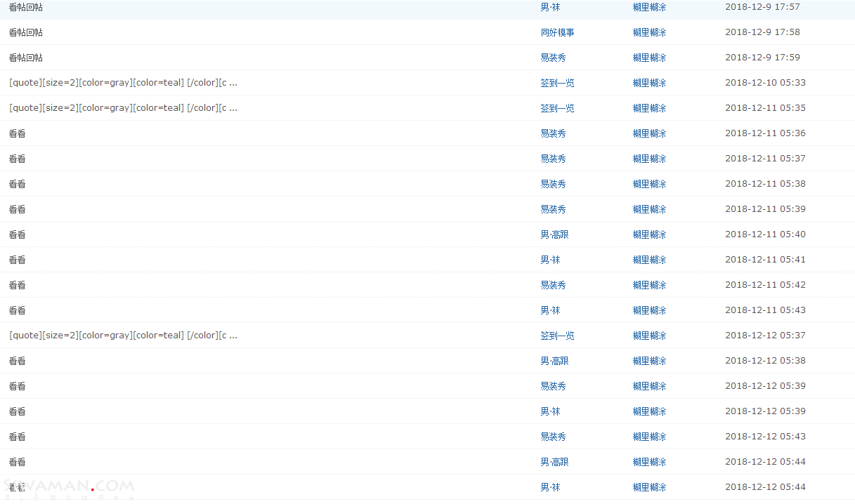The height and width of the screenshot is (504, 855).
Task: Click 易装秀 forum link dated 2018-12-9 17:59
Action: pyautogui.click(x=553, y=58)
